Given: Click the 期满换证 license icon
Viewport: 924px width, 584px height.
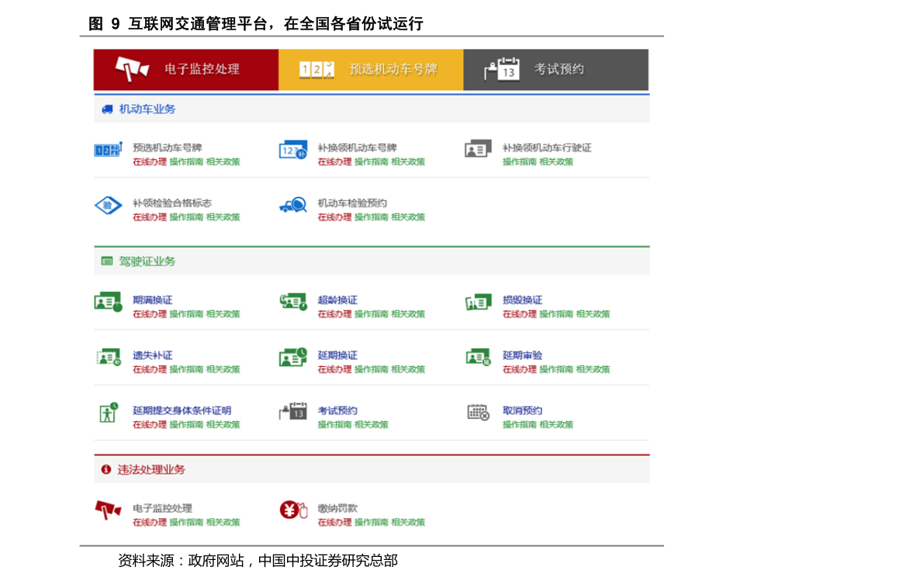Looking at the screenshot, I should point(109,302).
